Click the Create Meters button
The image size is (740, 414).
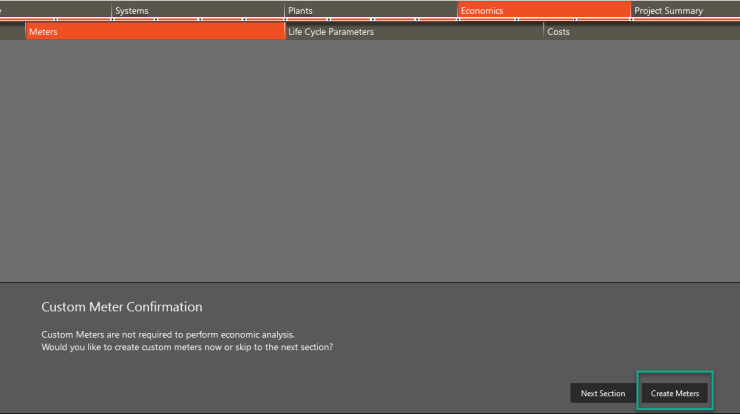pos(674,393)
